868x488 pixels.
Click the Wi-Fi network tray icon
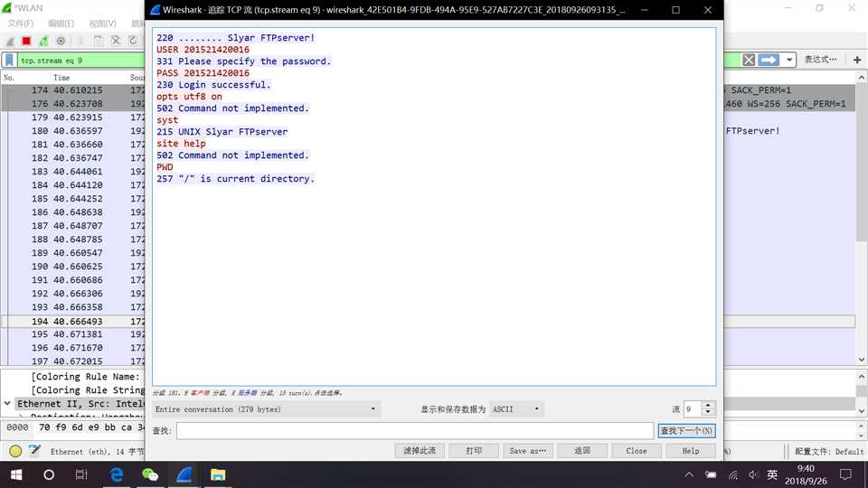click(x=733, y=475)
